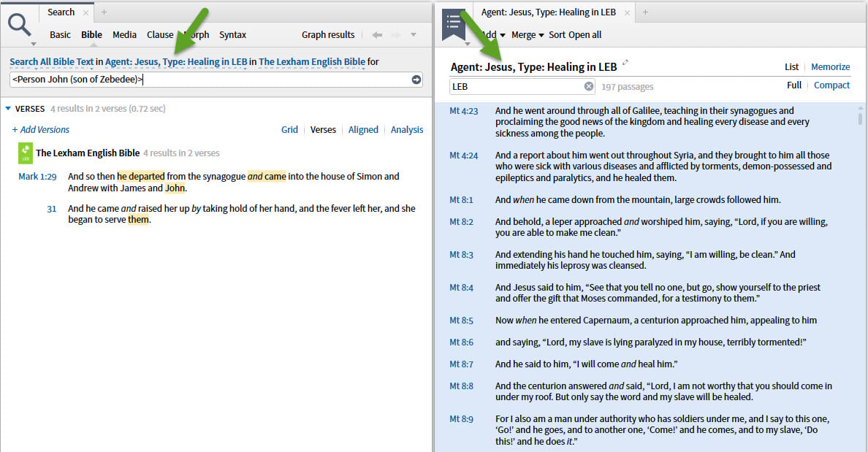This screenshot has height=452, width=868.
Task: Click the highlighted word John in Mark 1:29
Action: point(175,188)
